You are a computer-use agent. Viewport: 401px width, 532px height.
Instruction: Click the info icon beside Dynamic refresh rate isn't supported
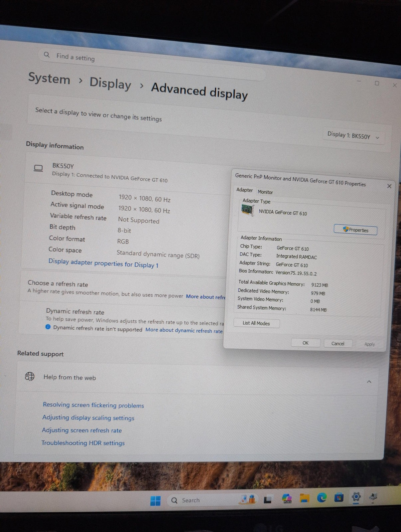(48, 327)
